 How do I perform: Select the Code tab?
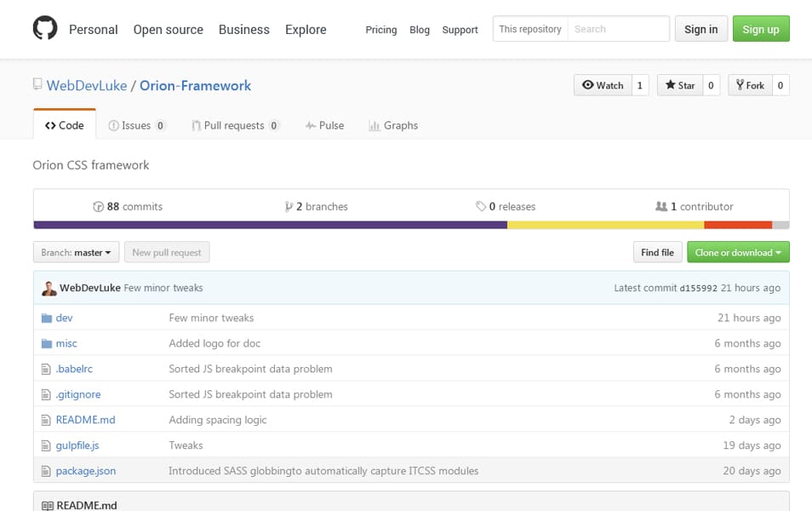tap(65, 125)
